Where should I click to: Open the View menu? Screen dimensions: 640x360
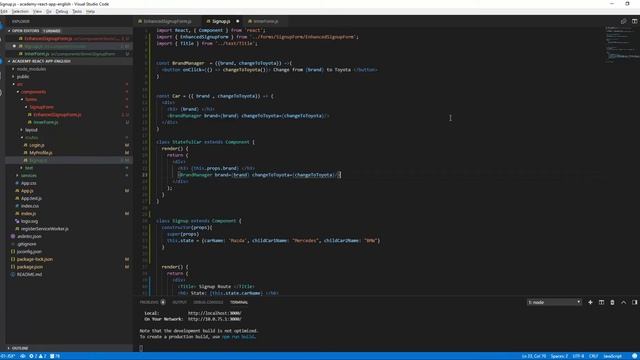pyautogui.click(x=37, y=11)
